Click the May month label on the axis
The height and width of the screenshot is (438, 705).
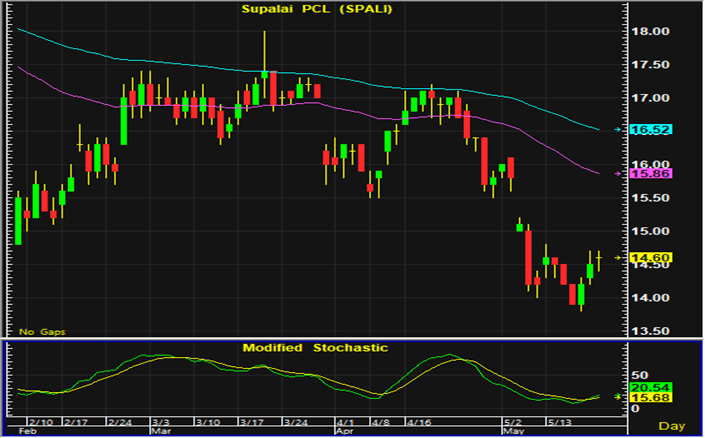(512, 431)
